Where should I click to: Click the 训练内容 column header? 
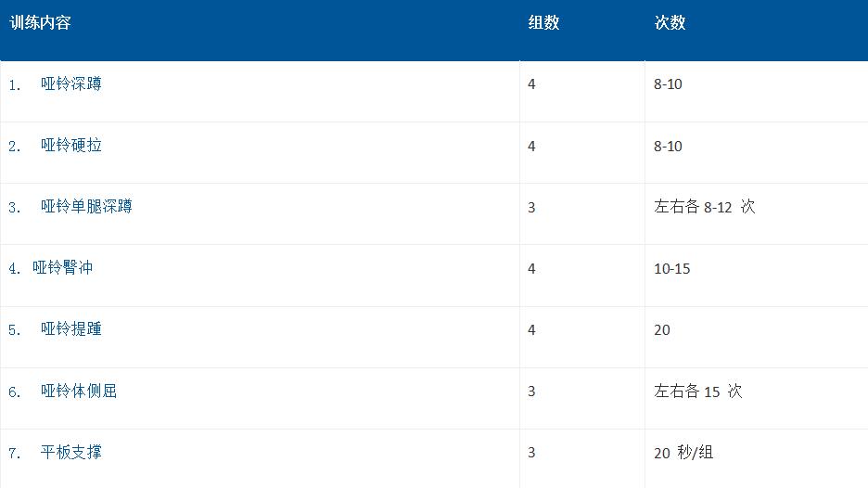click(41, 23)
